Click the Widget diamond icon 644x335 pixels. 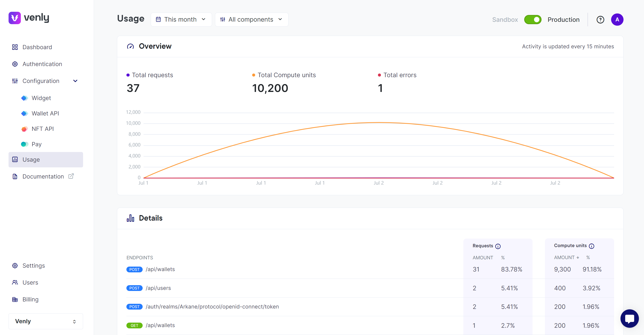[25, 98]
